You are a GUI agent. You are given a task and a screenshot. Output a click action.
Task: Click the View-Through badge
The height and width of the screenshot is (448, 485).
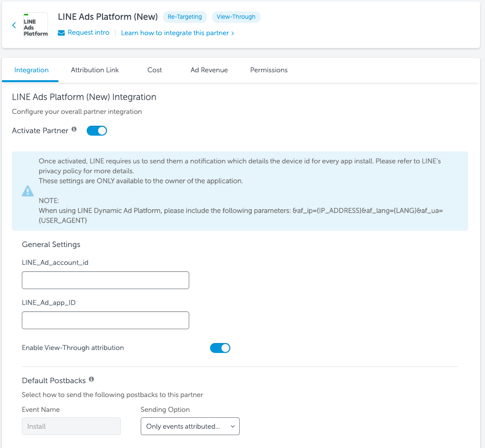(x=236, y=17)
